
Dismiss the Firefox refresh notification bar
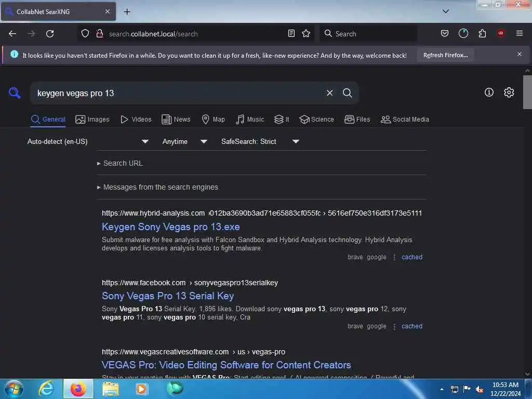(520, 54)
